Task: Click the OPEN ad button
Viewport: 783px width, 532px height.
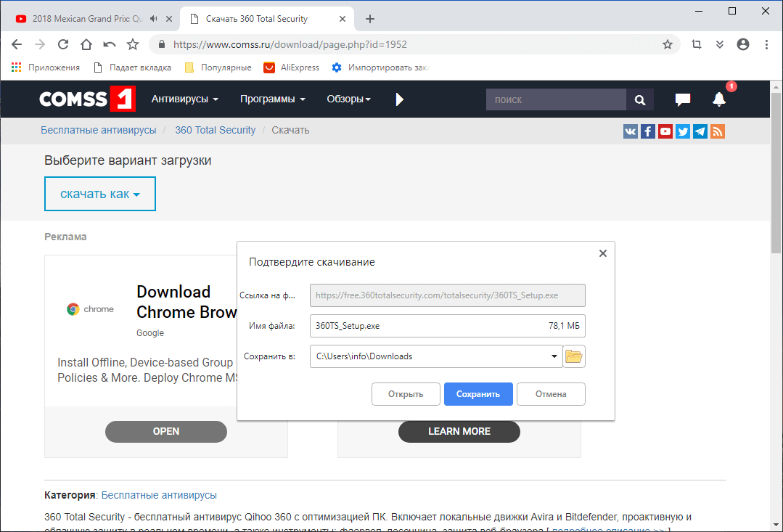Action: click(165, 432)
